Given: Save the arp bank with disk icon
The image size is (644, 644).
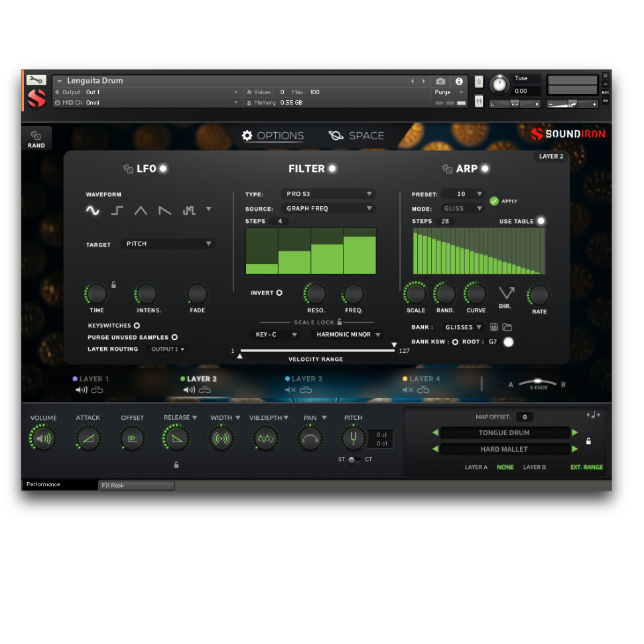Looking at the screenshot, I should coord(494,327).
